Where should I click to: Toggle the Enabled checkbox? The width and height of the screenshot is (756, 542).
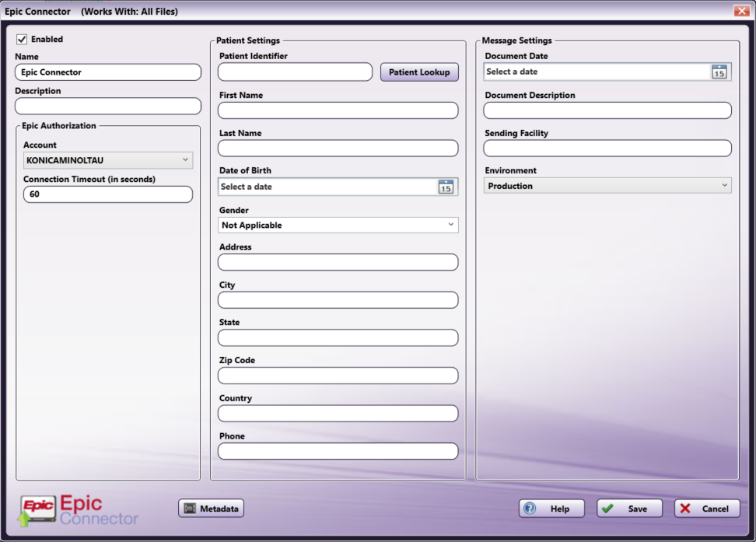22,39
